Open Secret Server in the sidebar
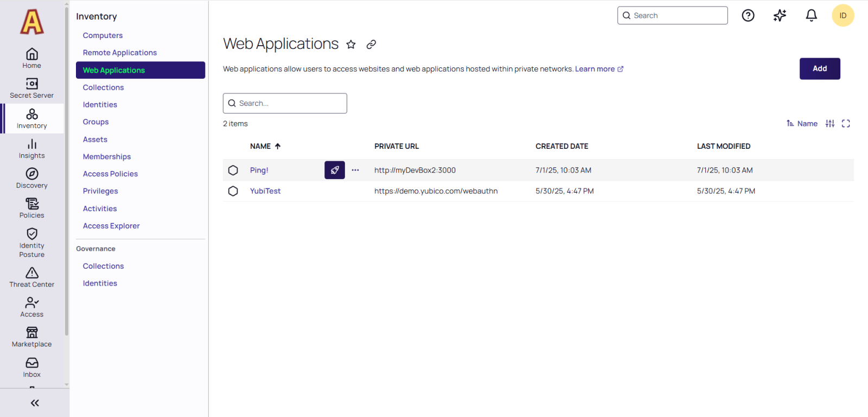Viewport: 868px width, 417px height. click(x=32, y=88)
